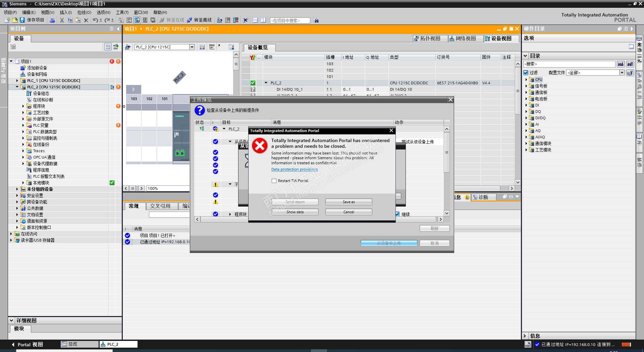644x352 pixels.
Task: Click 添加新设备 in the project tree
Action: 37,68
